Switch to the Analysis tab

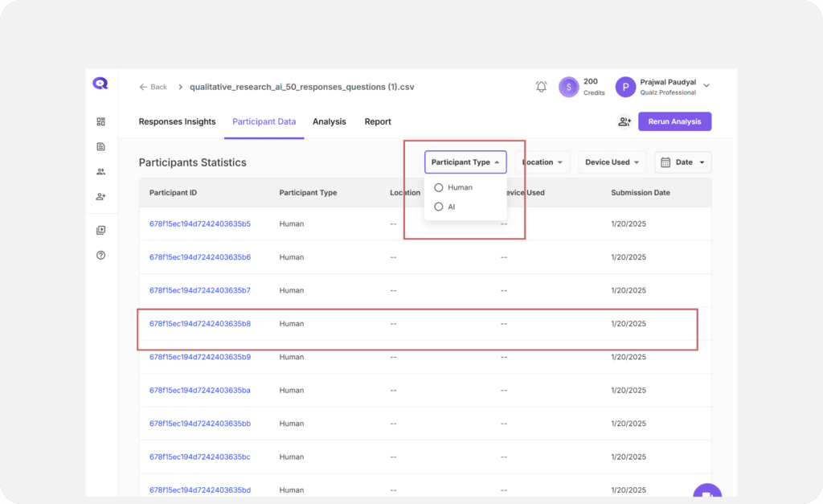click(x=329, y=121)
